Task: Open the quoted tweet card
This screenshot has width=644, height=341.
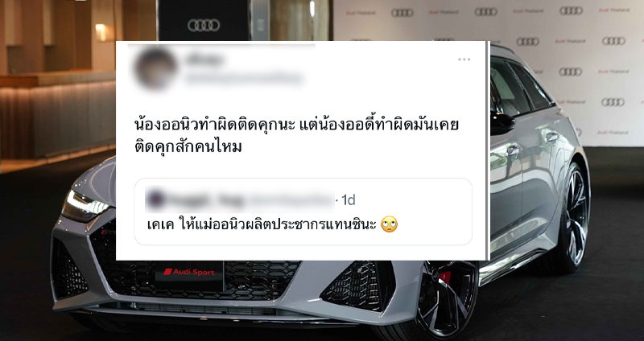Action: coord(303,212)
